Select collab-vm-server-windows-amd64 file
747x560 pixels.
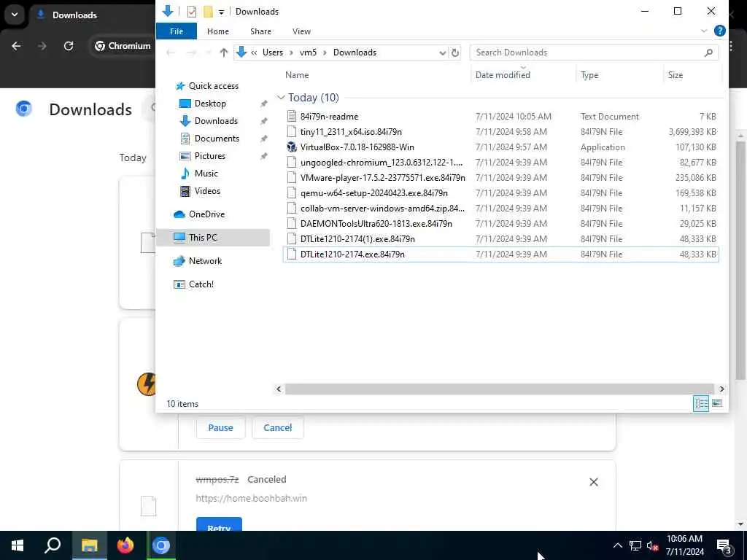[500, 208]
